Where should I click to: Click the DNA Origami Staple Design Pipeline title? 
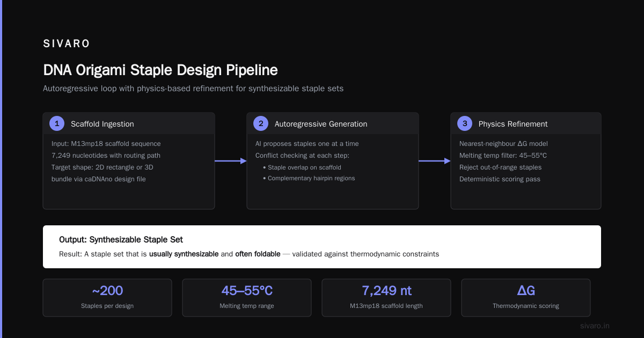(160, 70)
